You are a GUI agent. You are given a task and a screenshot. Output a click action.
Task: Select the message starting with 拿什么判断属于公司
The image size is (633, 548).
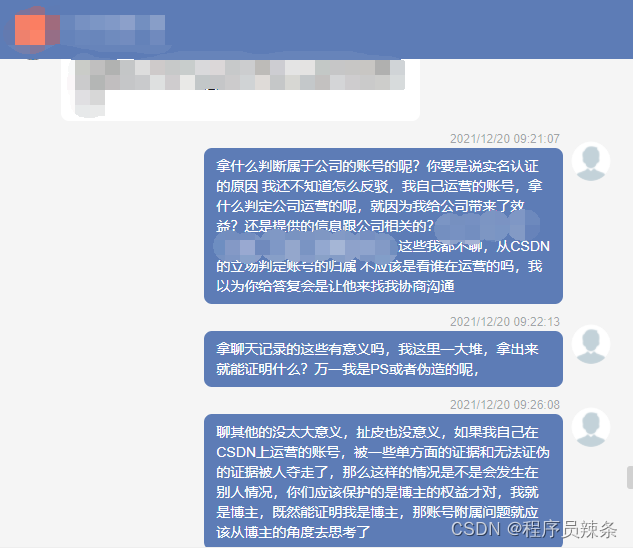click(383, 226)
